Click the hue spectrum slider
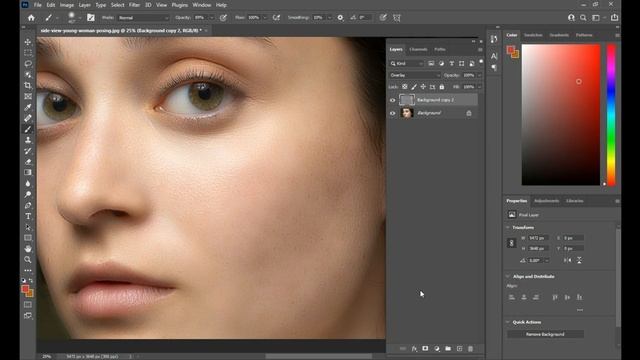 611,115
